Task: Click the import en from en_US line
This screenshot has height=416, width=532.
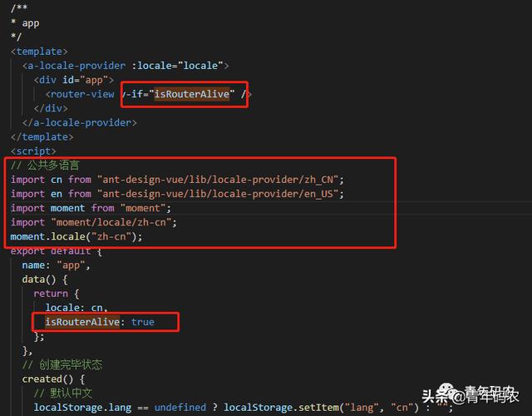Action: click(x=177, y=194)
